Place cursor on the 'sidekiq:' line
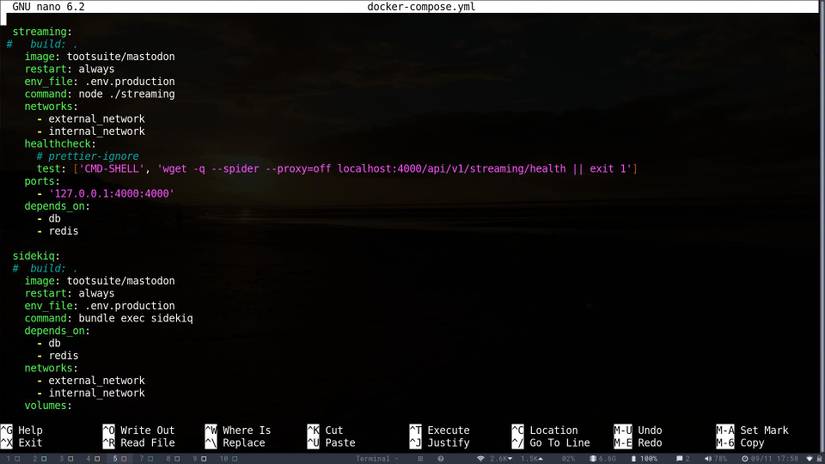This screenshot has width=825, height=464. pos(36,256)
